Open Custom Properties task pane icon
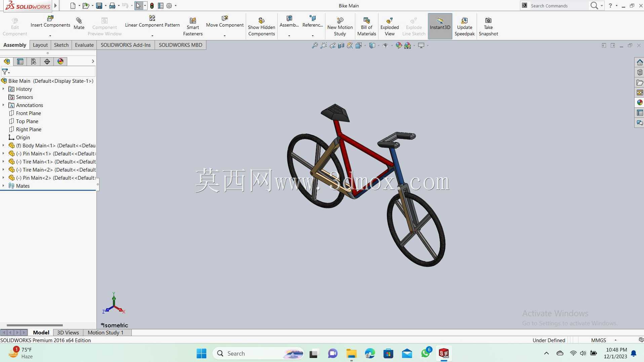The image size is (644, 362). click(x=640, y=113)
